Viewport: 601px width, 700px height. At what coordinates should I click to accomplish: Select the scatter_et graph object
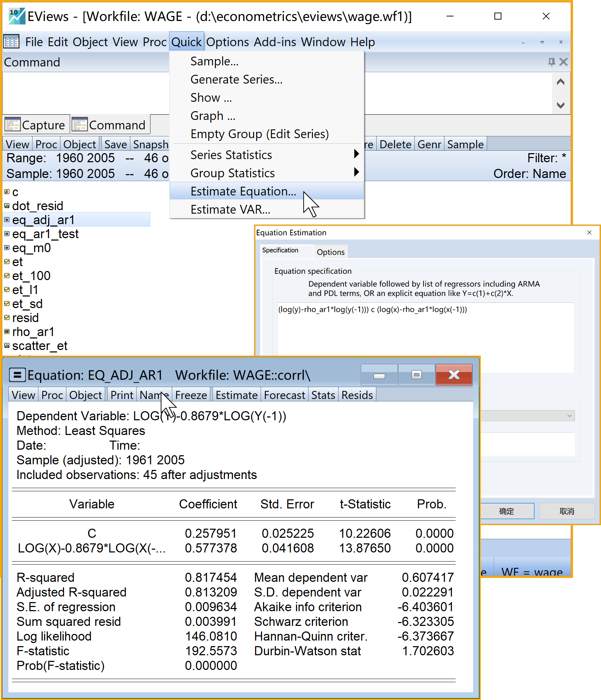[x=39, y=346]
